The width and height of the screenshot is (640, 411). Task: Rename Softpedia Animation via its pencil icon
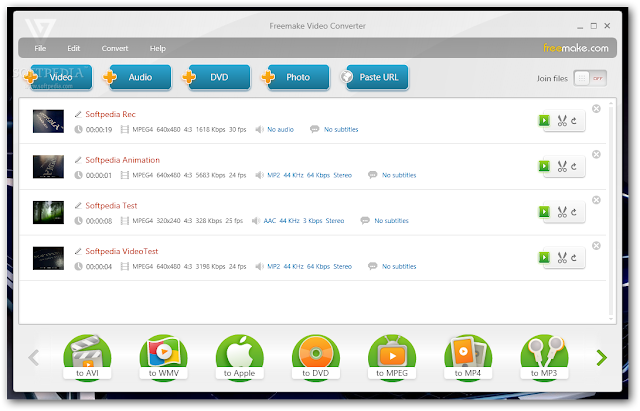click(x=78, y=160)
